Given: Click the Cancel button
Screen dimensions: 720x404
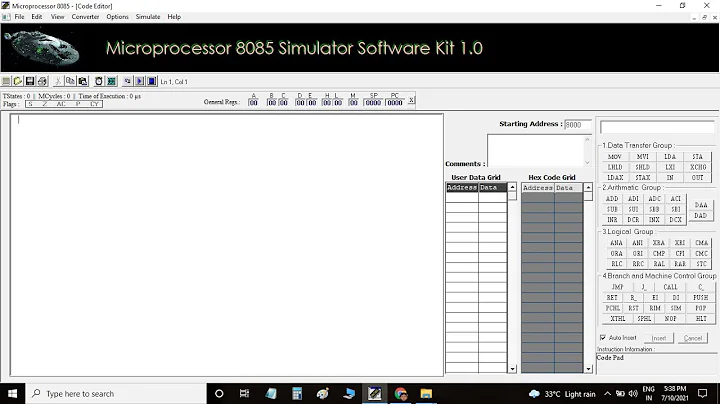Looking at the screenshot, I should point(692,338).
